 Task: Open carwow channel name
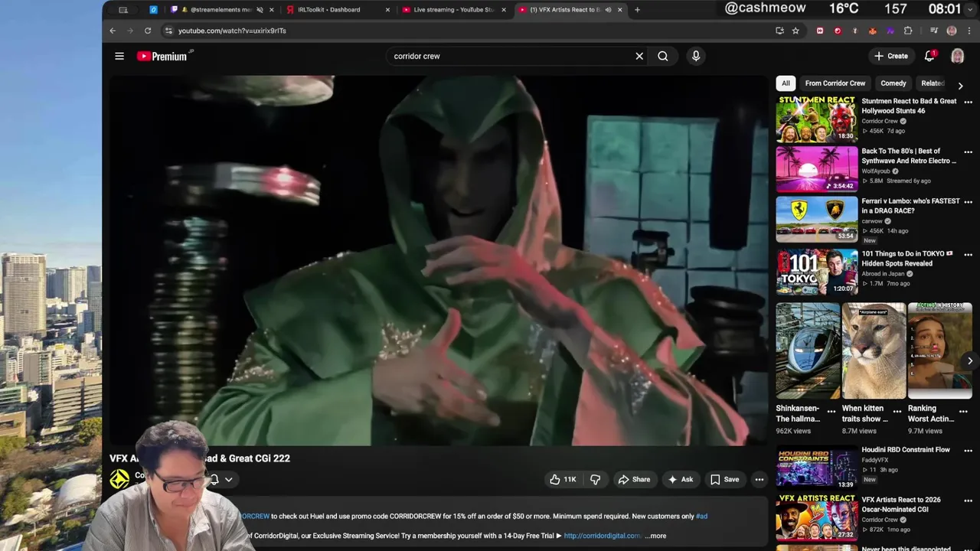[x=873, y=221]
